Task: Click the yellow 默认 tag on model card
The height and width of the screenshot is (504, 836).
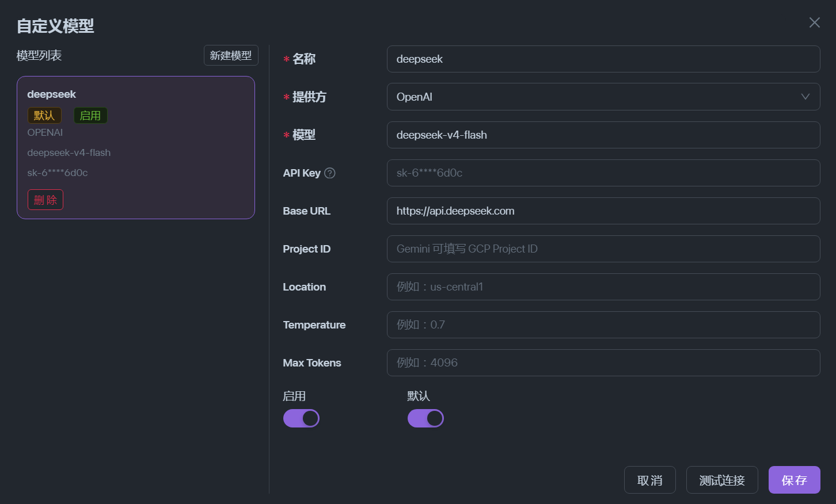Action: (44, 115)
